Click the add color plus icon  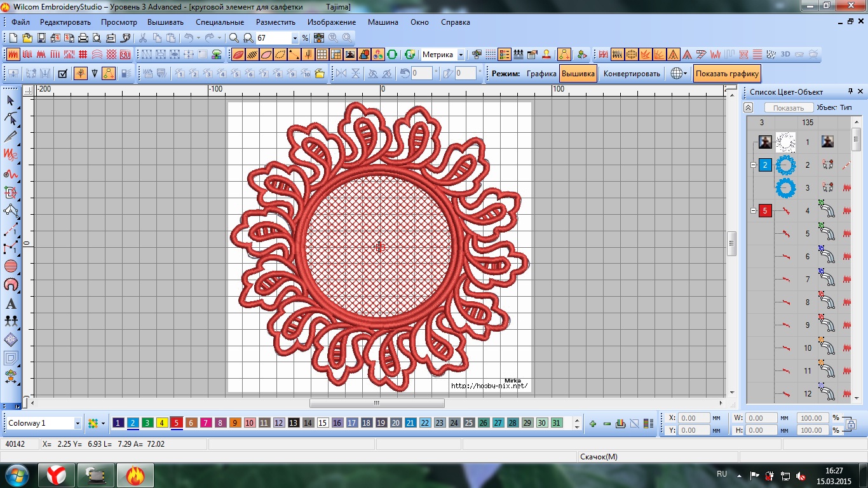point(592,424)
